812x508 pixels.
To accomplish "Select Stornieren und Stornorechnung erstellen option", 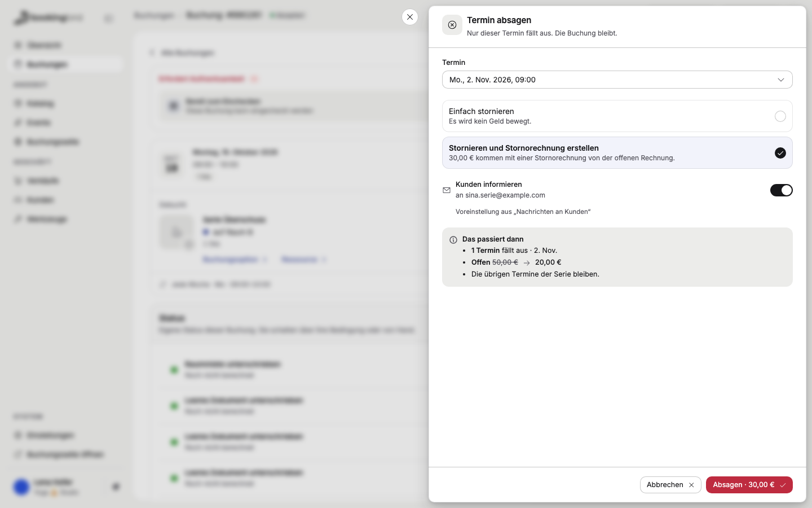I will click(x=617, y=152).
